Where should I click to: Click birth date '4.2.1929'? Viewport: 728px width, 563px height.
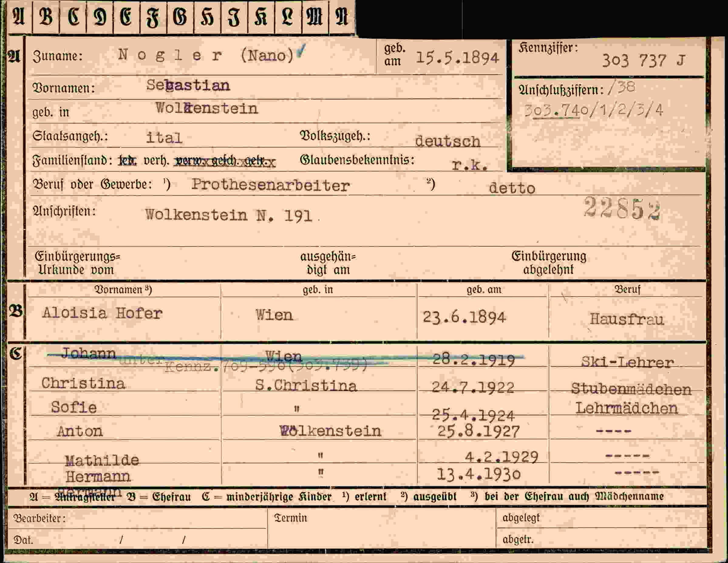[501, 457]
